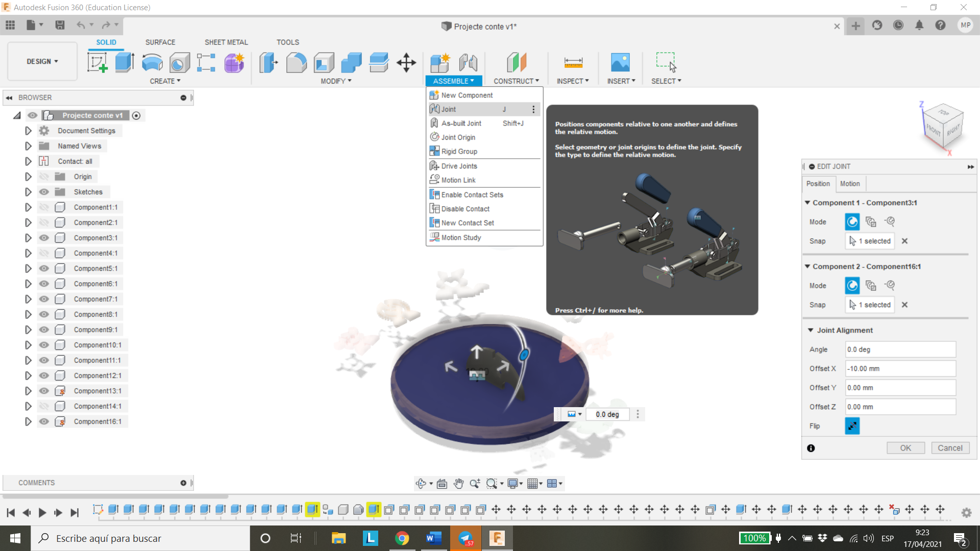Select the Drive Joints tool

pyautogui.click(x=460, y=165)
